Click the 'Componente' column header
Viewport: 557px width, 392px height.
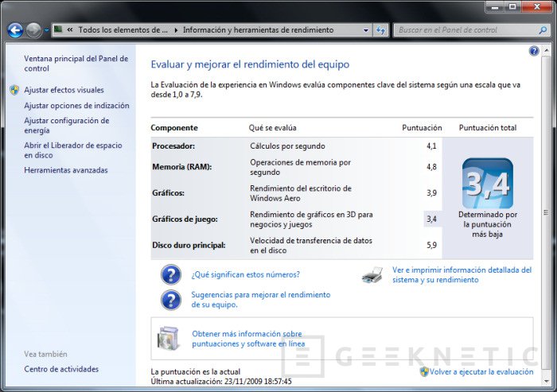click(x=174, y=128)
